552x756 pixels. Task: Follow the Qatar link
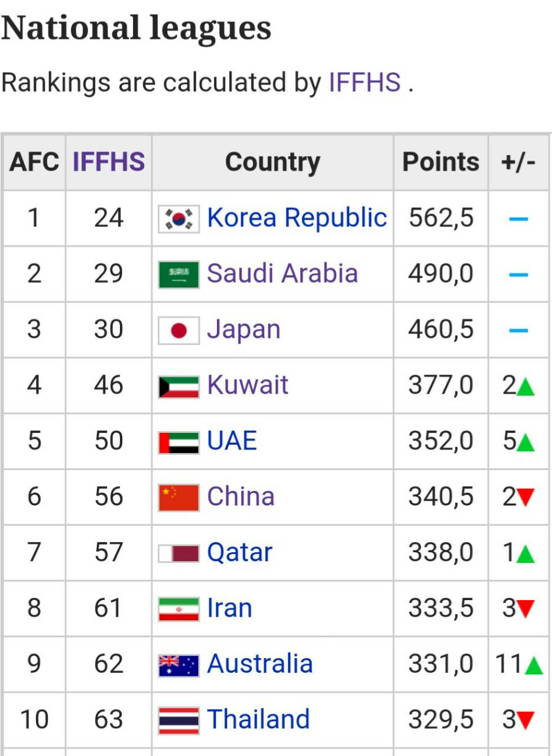coord(239,553)
